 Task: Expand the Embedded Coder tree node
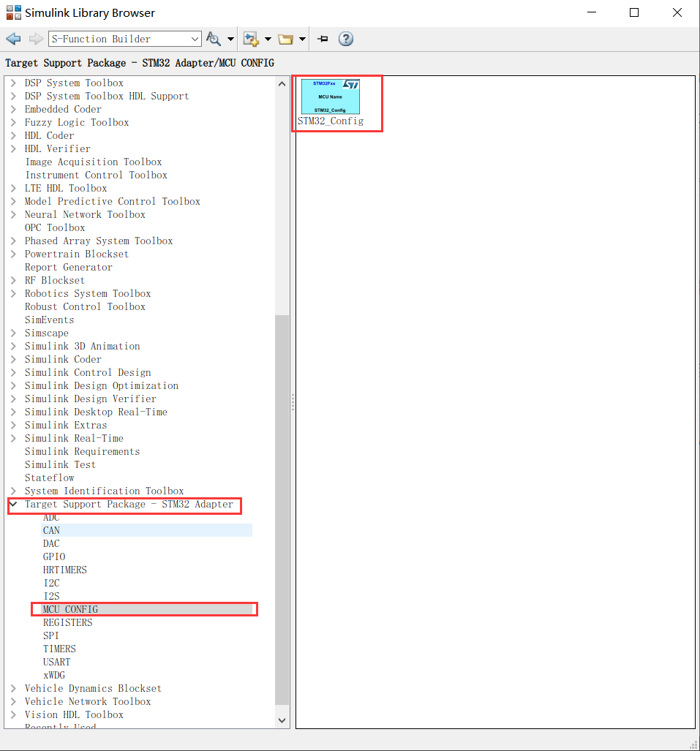pos(13,109)
